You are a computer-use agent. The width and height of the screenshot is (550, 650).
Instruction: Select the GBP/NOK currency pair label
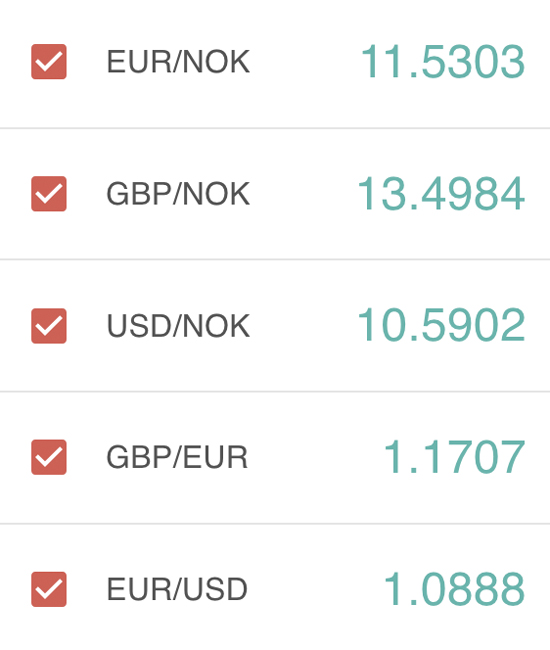click(178, 194)
